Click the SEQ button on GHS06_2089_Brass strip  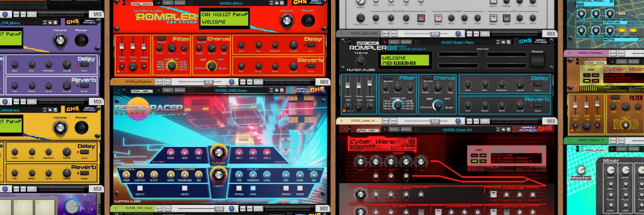click(x=243, y=82)
